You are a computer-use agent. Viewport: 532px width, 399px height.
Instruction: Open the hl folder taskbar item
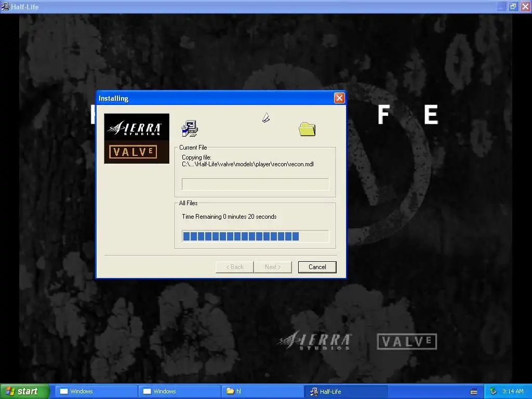pyautogui.click(x=262, y=391)
